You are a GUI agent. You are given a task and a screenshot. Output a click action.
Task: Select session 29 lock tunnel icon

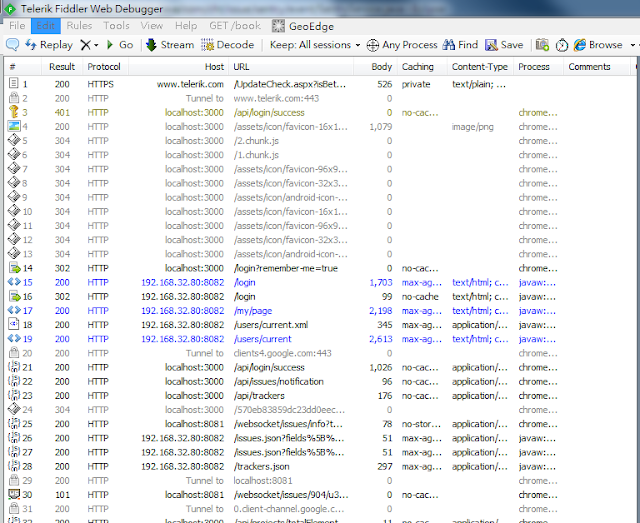[x=14, y=480]
